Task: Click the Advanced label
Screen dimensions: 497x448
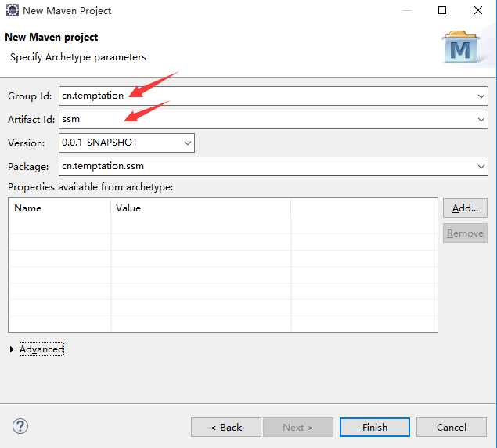Action: coord(41,349)
